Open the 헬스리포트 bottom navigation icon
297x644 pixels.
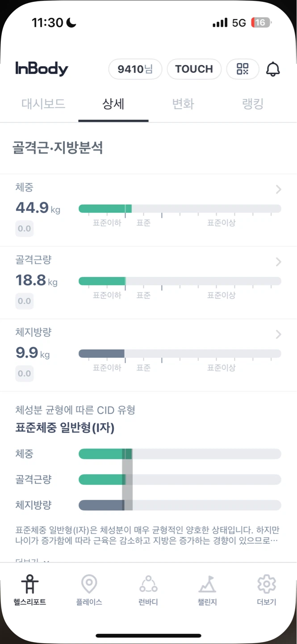pyautogui.click(x=29, y=584)
